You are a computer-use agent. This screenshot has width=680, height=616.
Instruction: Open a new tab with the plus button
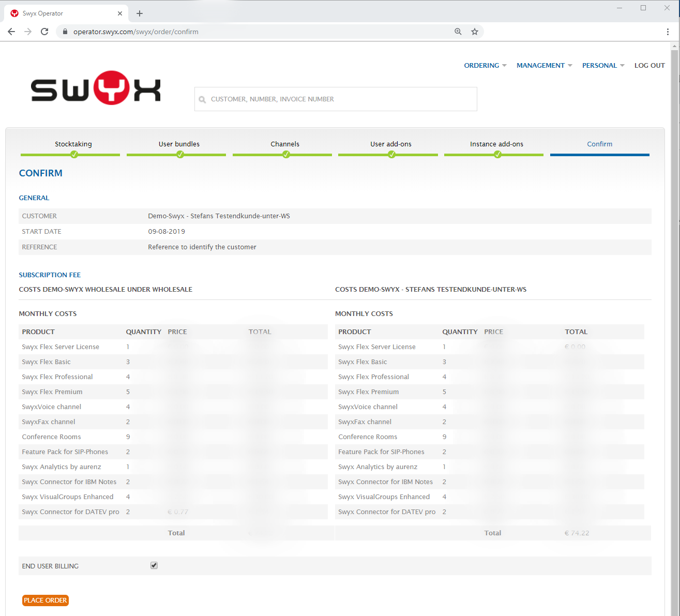pos(140,13)
